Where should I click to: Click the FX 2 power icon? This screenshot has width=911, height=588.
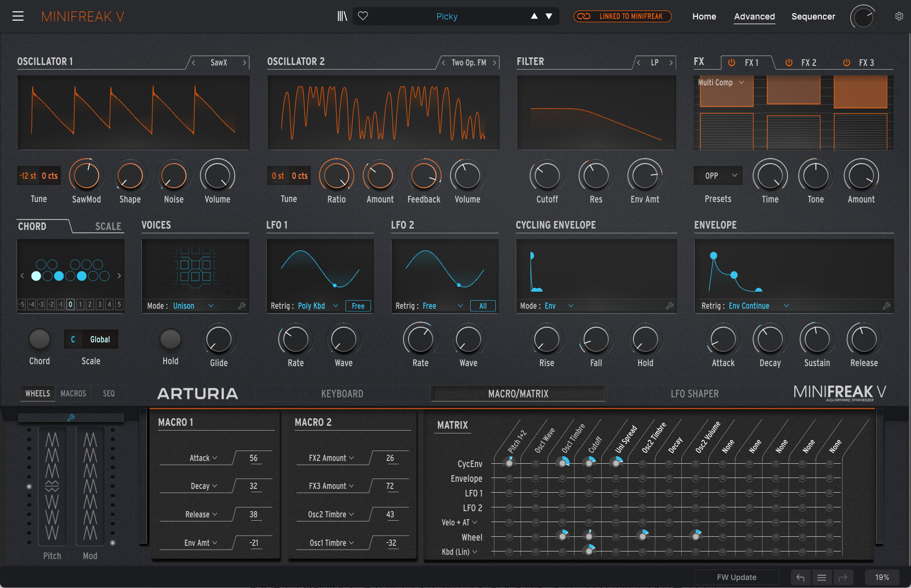coord(789,63)
